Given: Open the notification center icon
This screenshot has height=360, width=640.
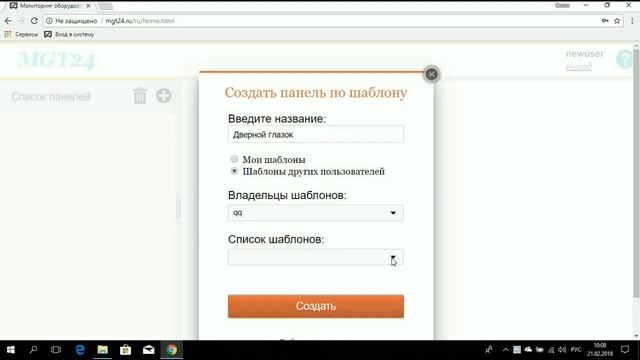Looking at the screenshot, I should 625,350.
